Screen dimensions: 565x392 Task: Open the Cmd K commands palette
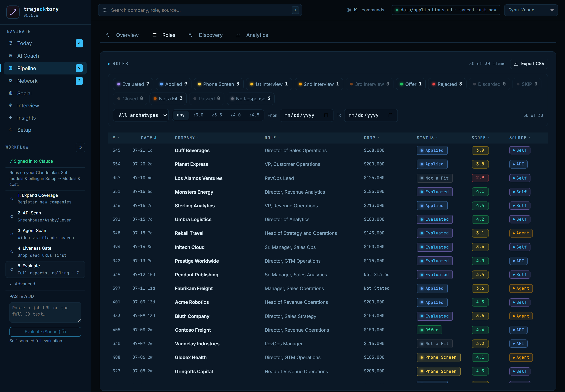click(x=365, y=10)
